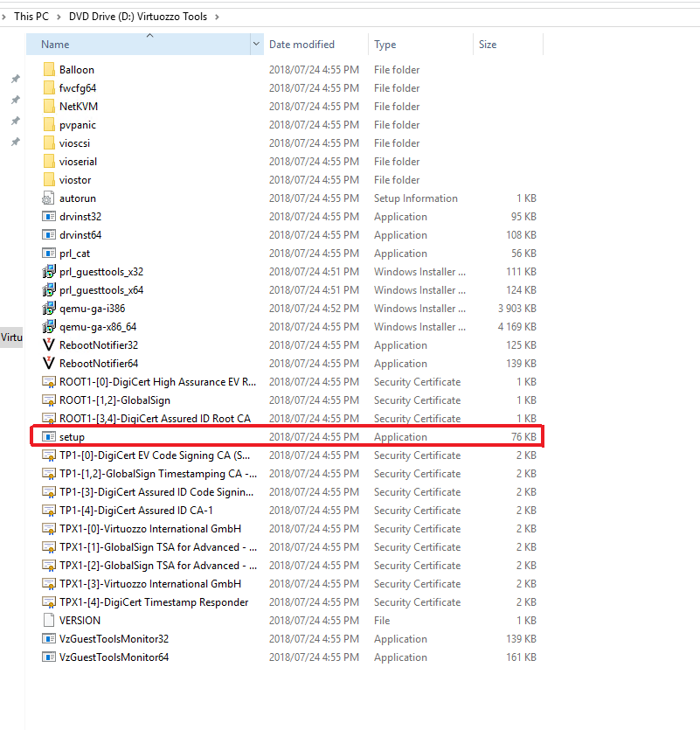
Task: Select the VERSION file icon
Action: click(49, 620)
